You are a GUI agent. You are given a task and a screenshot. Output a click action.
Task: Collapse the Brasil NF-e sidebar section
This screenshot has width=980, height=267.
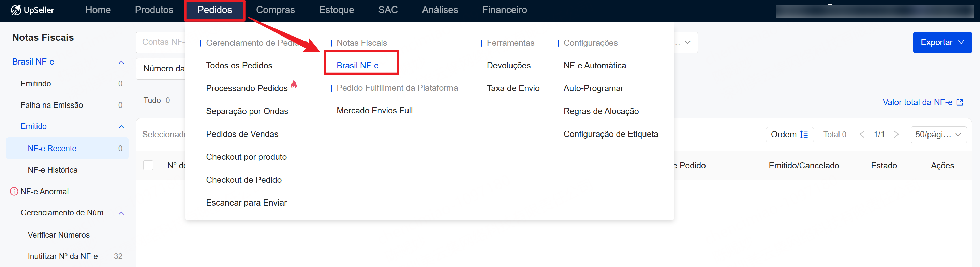tap(121, 62)
